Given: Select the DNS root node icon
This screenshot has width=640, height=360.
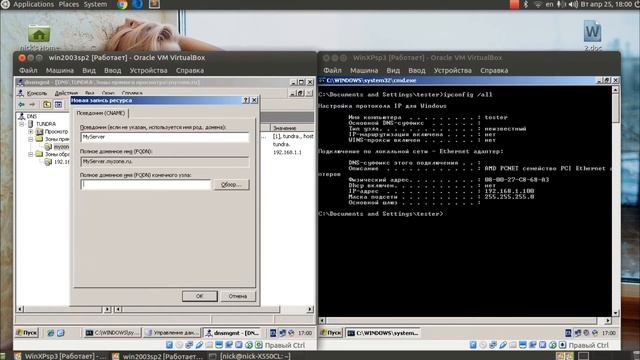Looking at the screenshot, I should tap(22, 116).
